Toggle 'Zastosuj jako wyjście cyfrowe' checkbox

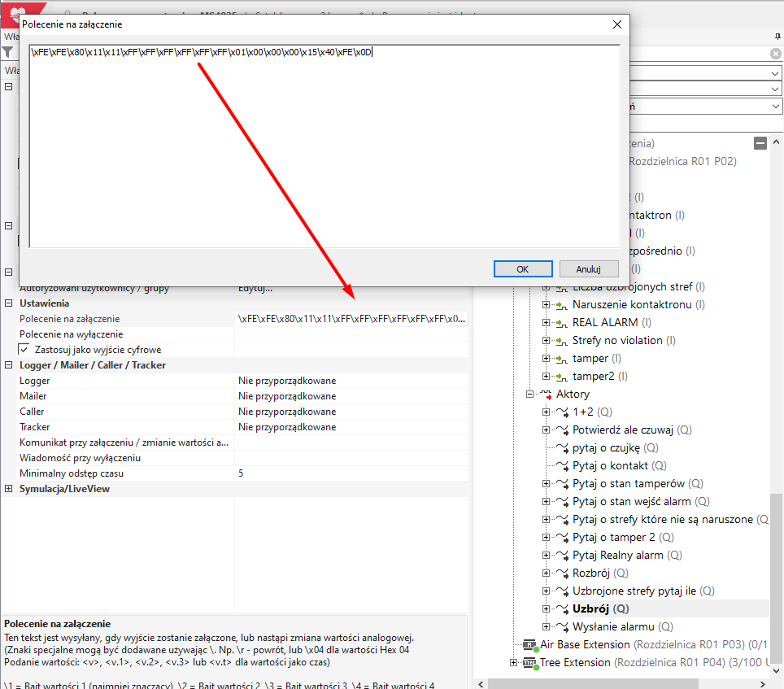24,349
